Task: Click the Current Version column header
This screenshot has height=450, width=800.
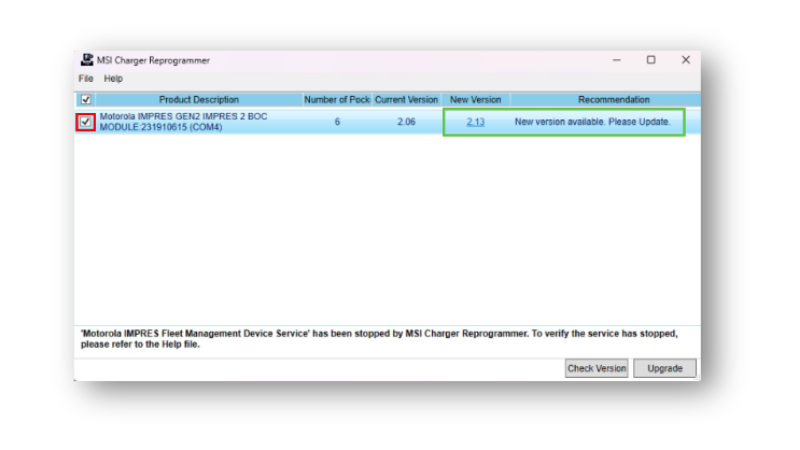Action: pyautogui.click(x=406, y=100)
